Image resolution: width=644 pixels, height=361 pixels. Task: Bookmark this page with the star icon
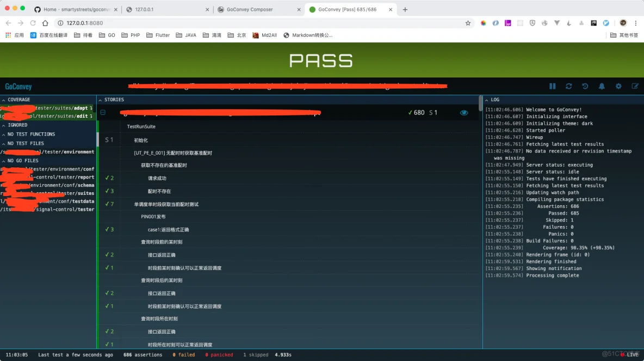point(468,23)
